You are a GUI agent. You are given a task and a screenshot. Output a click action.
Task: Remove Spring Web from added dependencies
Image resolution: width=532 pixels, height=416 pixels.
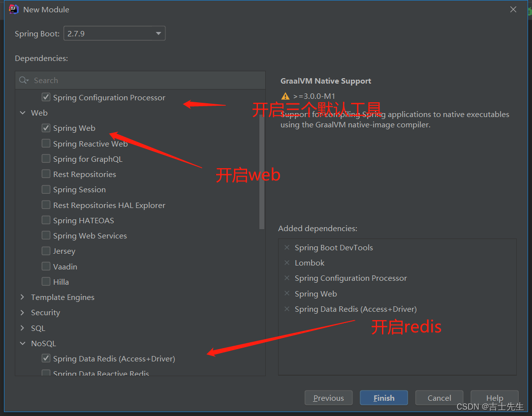click(x=287, y=294)
